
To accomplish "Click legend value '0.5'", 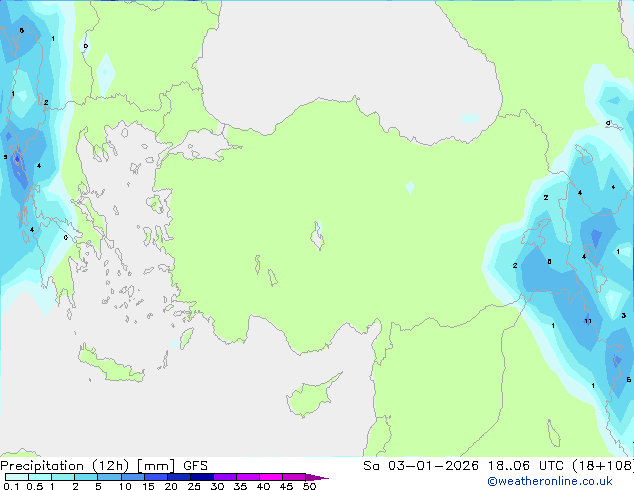I will pos(35,486).
